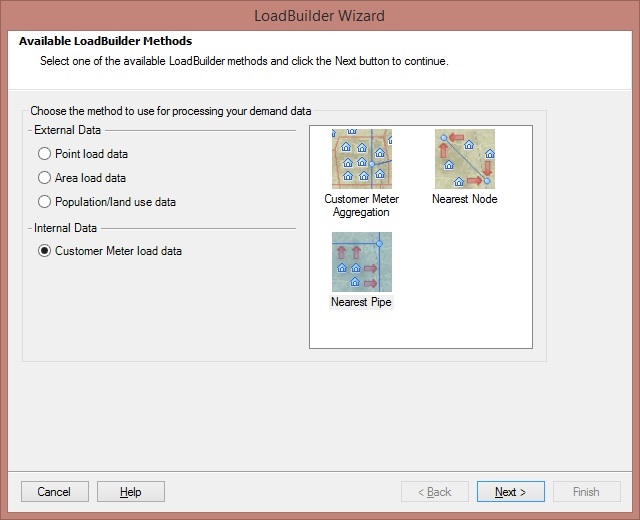Image resolution: width=640 pixels, height=520 pixels.
Task: Go to the next wizard step
Action: [511, 491]
